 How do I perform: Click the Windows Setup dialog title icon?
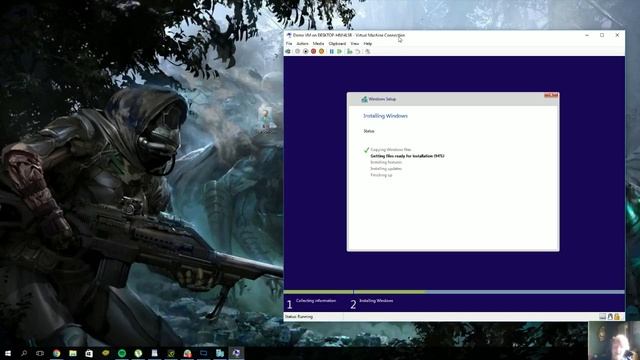click(x=364, y=99)
